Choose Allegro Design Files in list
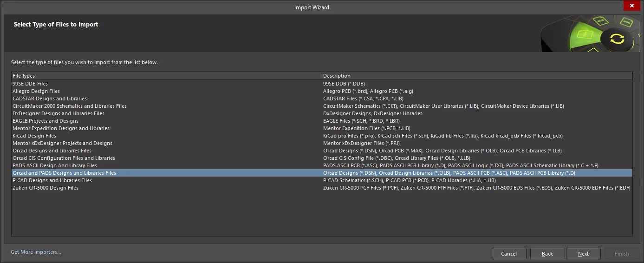 tap(322, 91)
